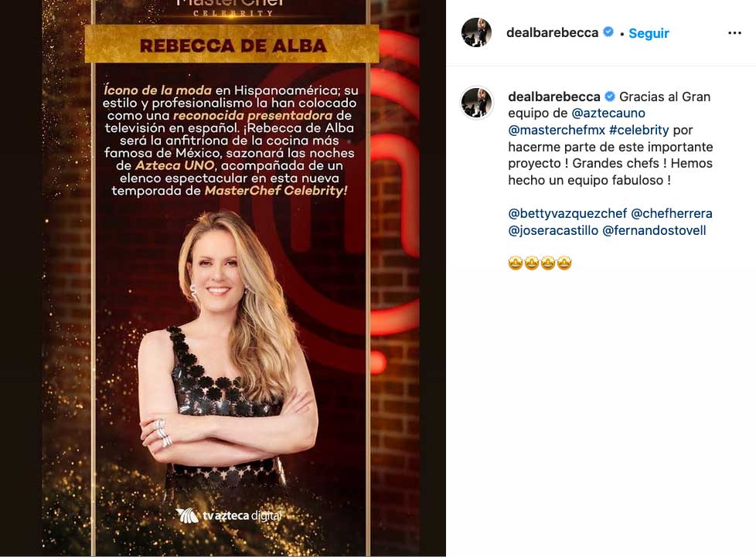This screenshot has height=557, width=756.
Task: Open the @masterchefmx mention
Action: (x=557, y=130)
